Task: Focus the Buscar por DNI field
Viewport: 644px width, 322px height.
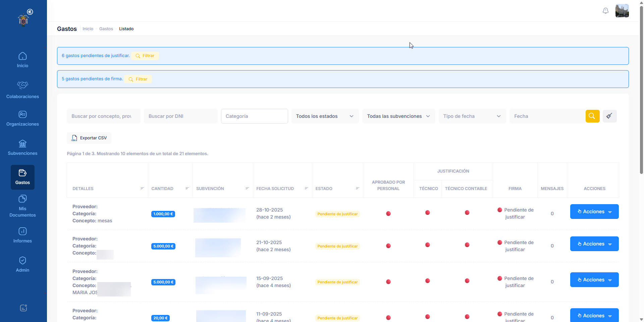Action: [180, 116]
